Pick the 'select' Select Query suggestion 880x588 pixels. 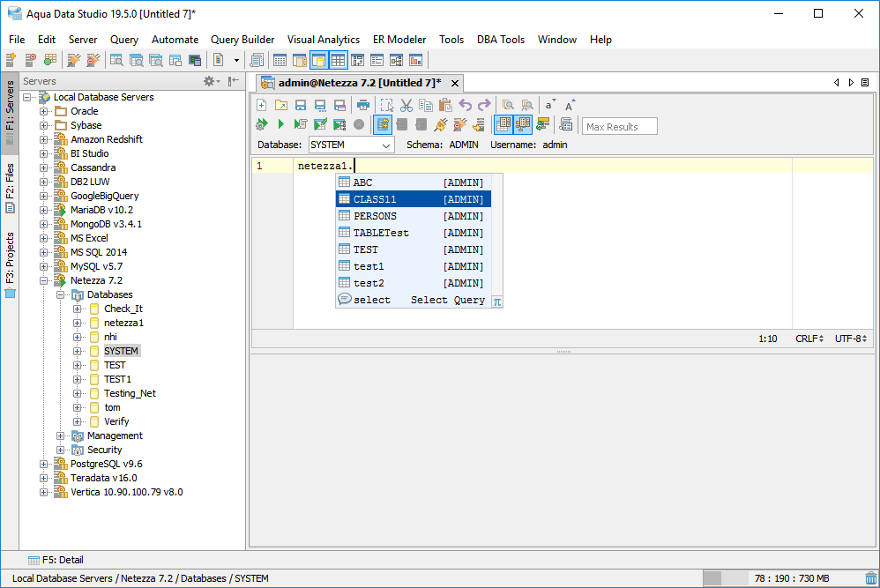413,301
